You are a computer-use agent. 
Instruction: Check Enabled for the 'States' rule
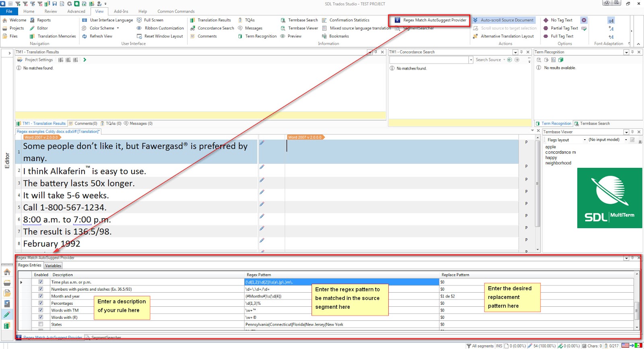click(x=41, y=324)
